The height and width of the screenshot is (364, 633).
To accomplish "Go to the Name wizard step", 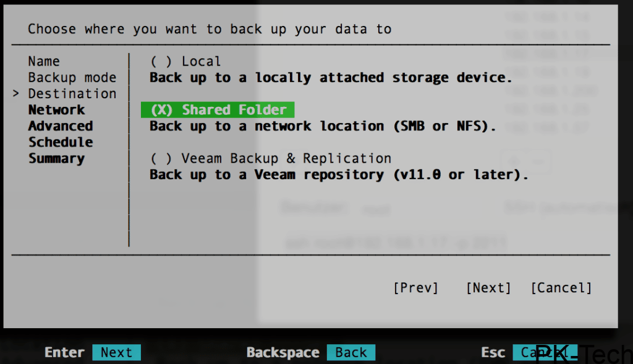I will click(x=44, y=62).
